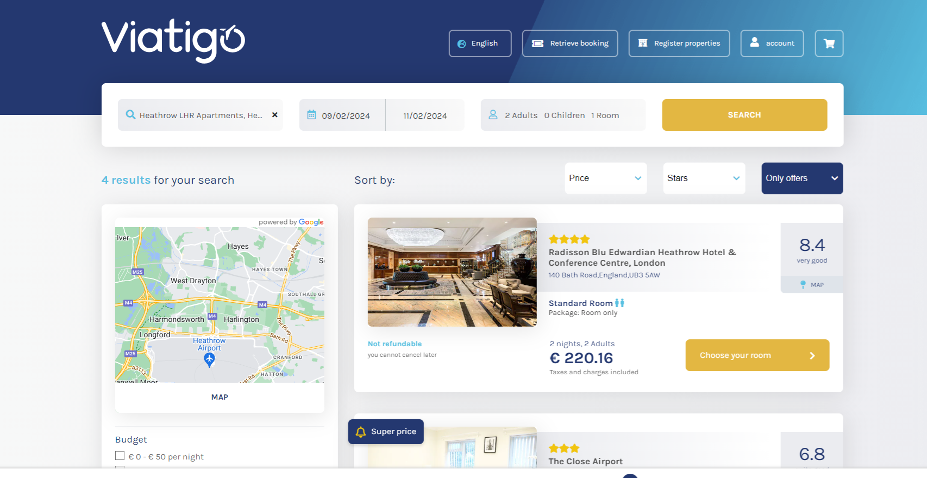The height and width of the screenshot is (478, 928).
Task: Open the Stars sort dropdown
Action: pos(704,178)
